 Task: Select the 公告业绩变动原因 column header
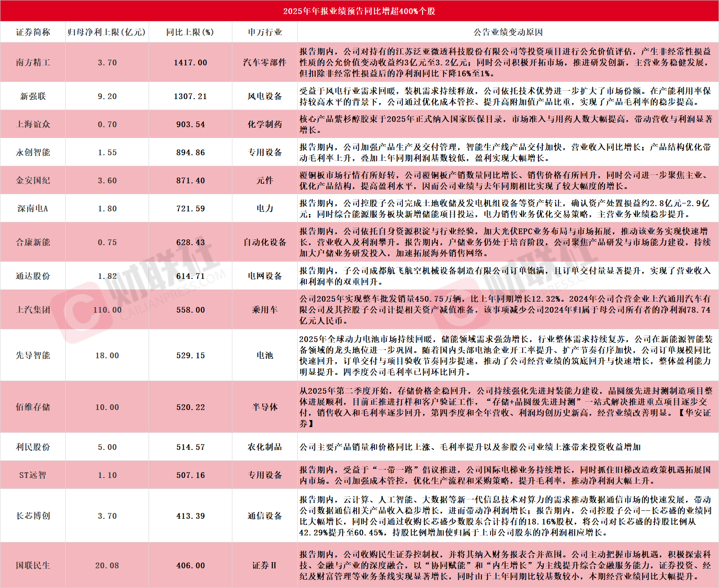[x=508, y=32]
